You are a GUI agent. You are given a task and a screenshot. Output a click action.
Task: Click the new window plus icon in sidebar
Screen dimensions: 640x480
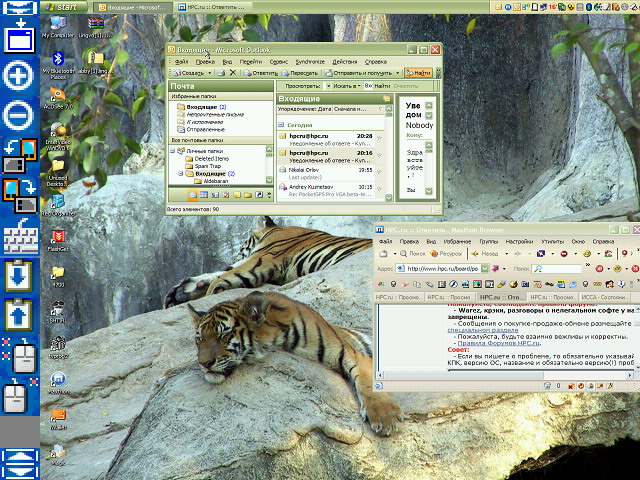click(x=18, y=37)
